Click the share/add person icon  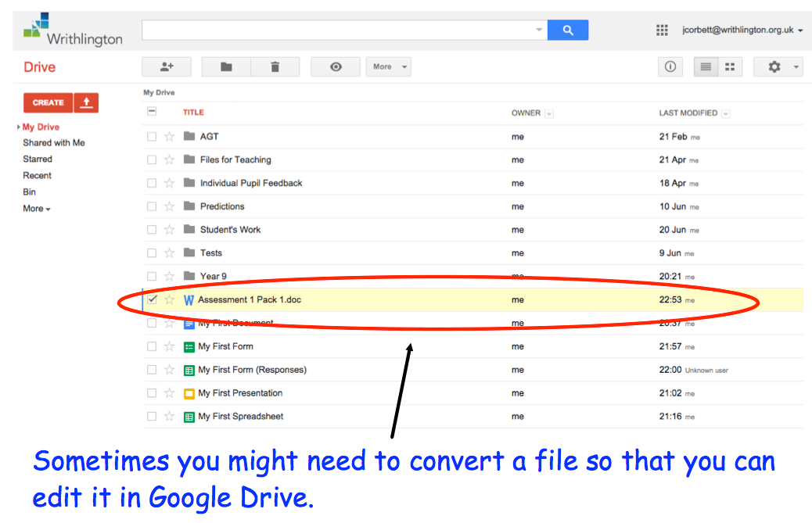point(167,66)
